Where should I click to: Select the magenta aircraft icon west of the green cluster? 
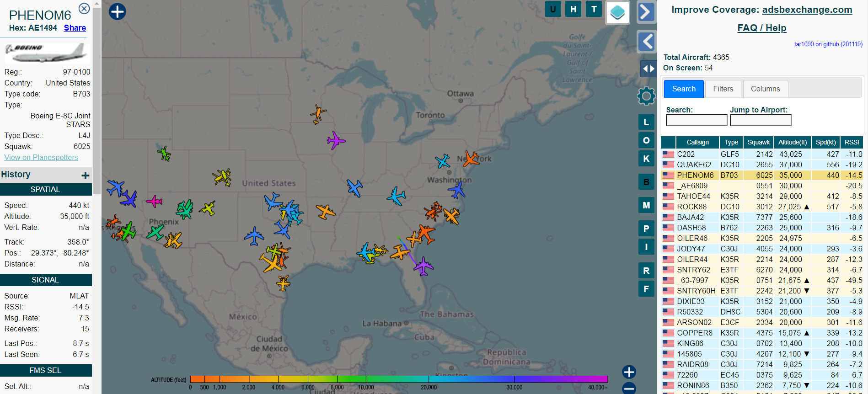tap(154, 201)
